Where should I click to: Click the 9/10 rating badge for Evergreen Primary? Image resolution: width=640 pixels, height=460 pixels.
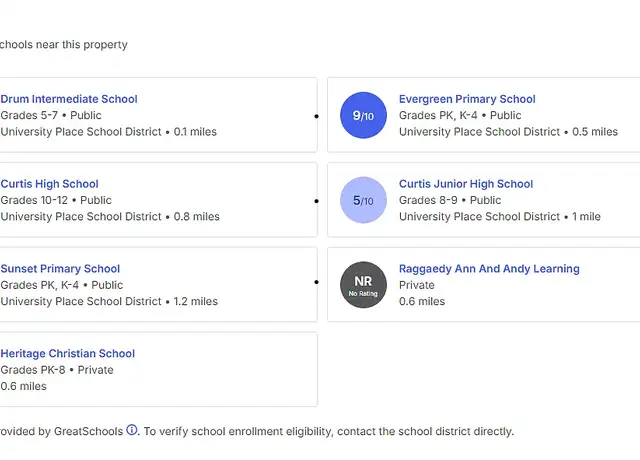click(363, 115)
